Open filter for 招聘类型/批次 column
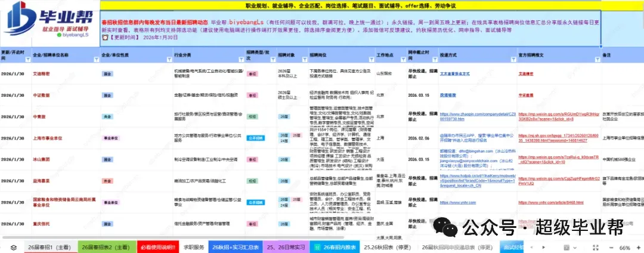 [x=273, y=60]
